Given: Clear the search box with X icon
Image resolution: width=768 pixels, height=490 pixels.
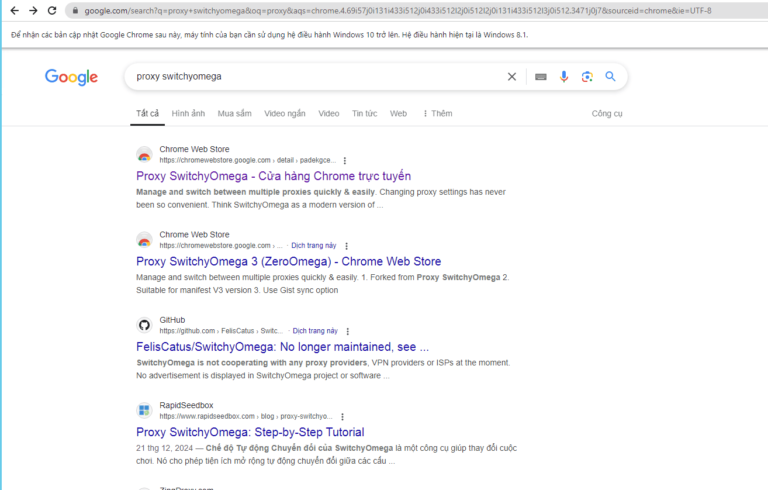Looking at the screenshot, I should coord(512,77).
